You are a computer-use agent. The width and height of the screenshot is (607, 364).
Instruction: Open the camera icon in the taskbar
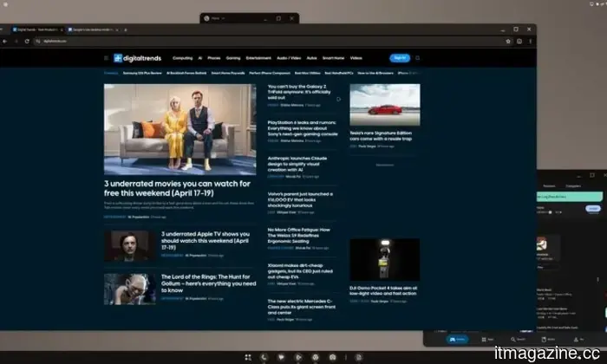(x=331, y=357)
